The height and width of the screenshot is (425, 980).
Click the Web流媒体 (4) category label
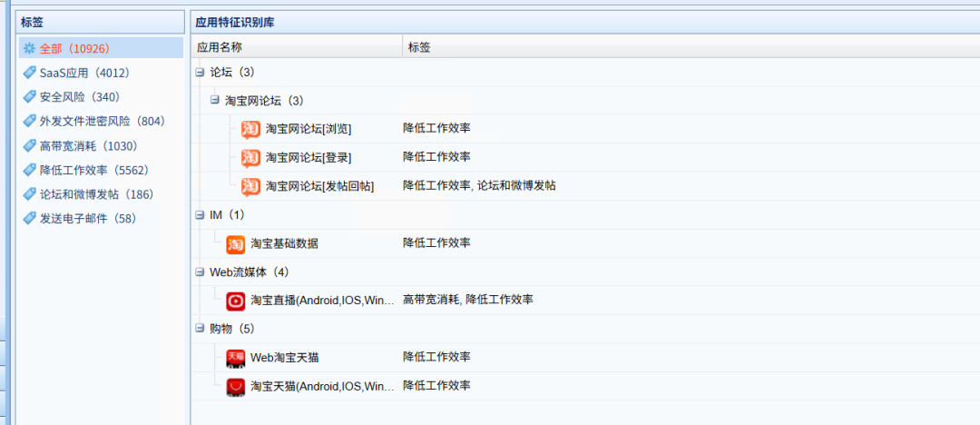250,272
